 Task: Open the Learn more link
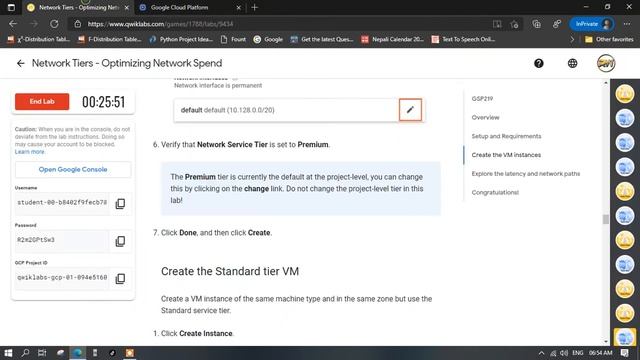click(x=29, y=152)
